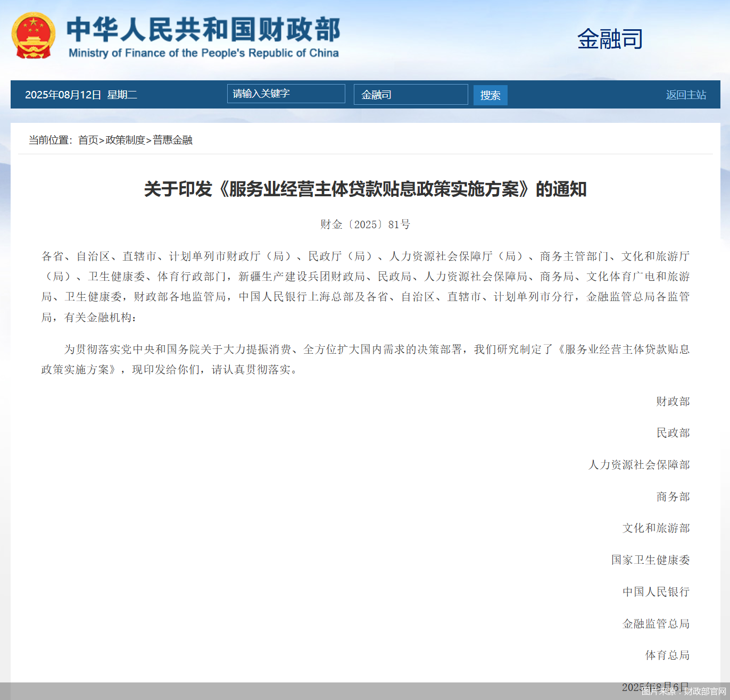Enable the keyword search field focus
The image size is (730, 700).
pos(286,94)
